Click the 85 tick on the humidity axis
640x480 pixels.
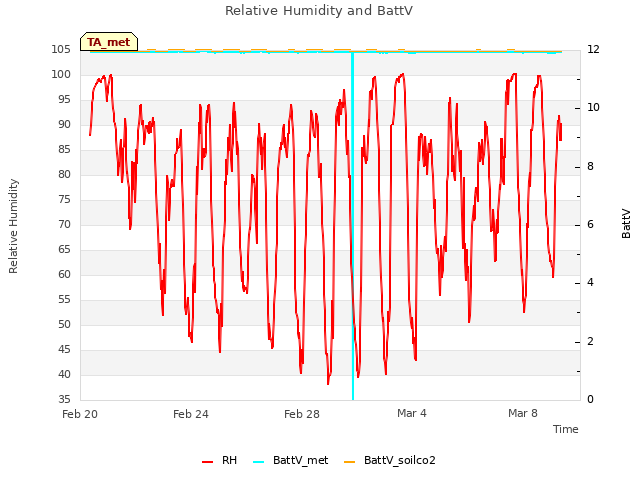coord(64,150)
